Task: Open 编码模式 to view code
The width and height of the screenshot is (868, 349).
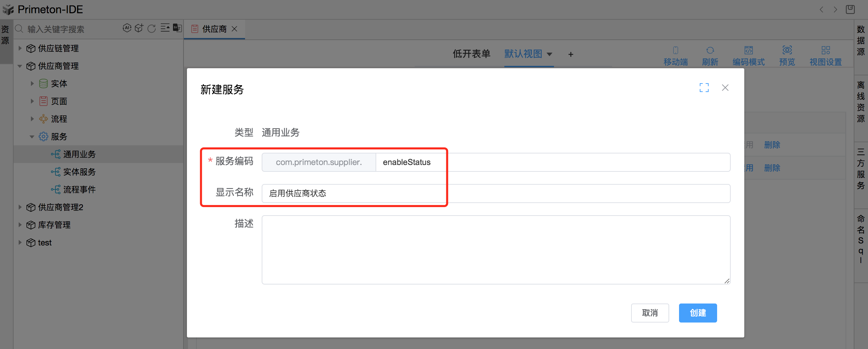Action: (748, 55)
